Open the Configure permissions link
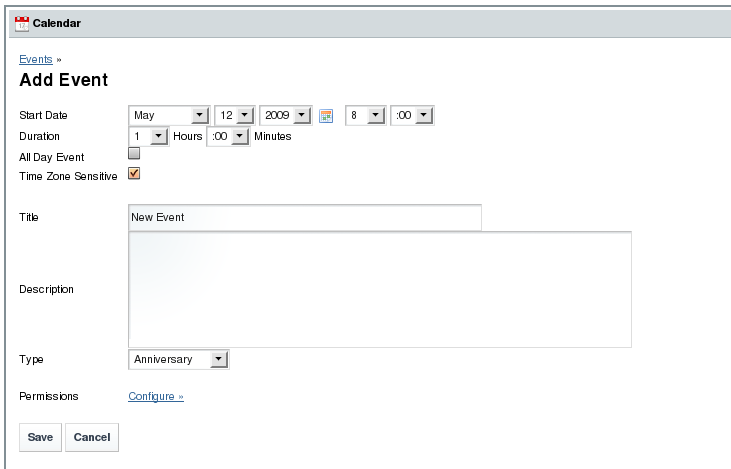Image resolution: width=731 pixels, height=469 pixels. tap(156, 397)
